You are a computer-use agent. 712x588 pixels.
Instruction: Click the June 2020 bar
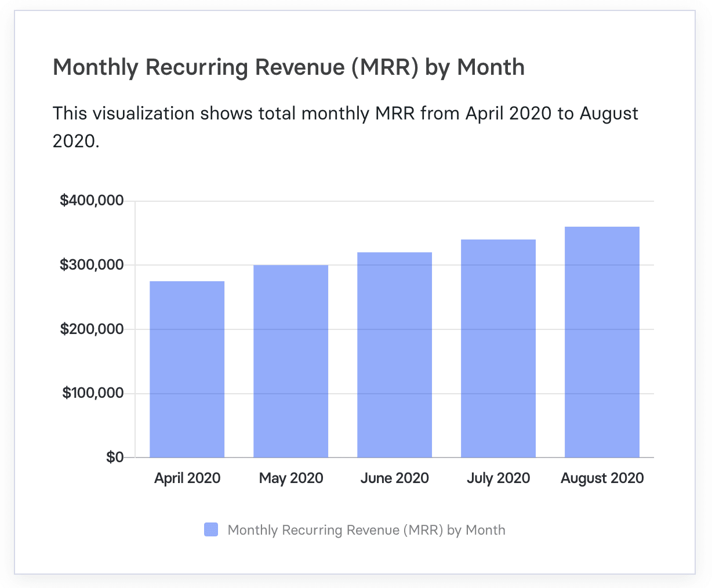pos(395,355)
